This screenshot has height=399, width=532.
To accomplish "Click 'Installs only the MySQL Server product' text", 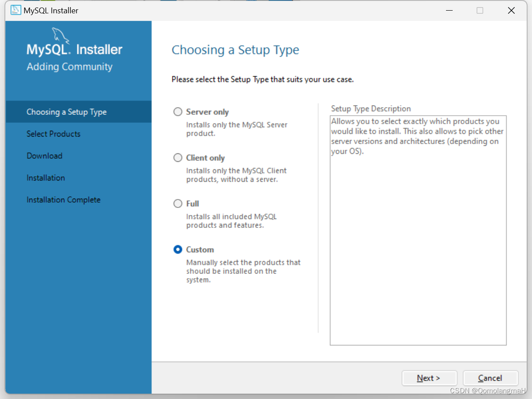I will click(237, 129).
